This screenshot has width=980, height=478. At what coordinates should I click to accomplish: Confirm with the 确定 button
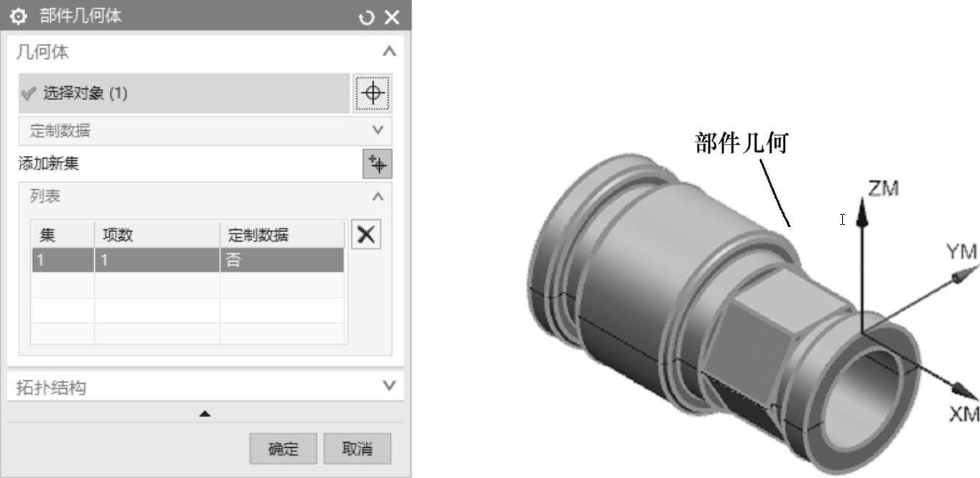pos(283,449)
